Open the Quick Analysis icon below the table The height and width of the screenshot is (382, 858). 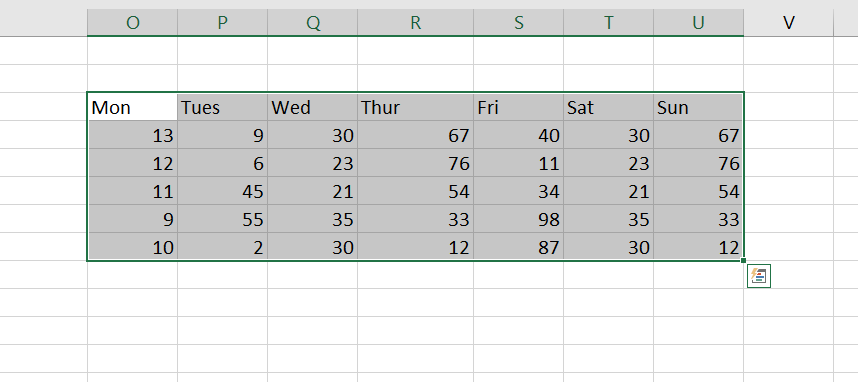(758, 276)
